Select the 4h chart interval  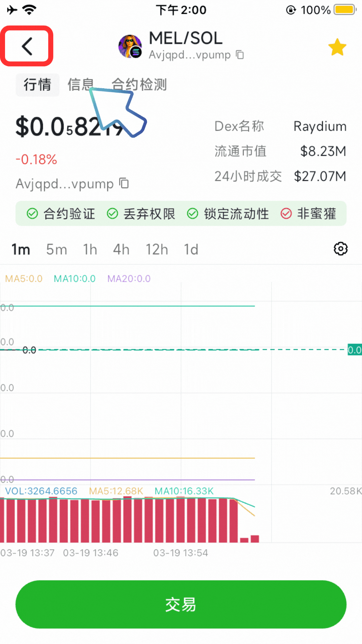coord(121,250)
